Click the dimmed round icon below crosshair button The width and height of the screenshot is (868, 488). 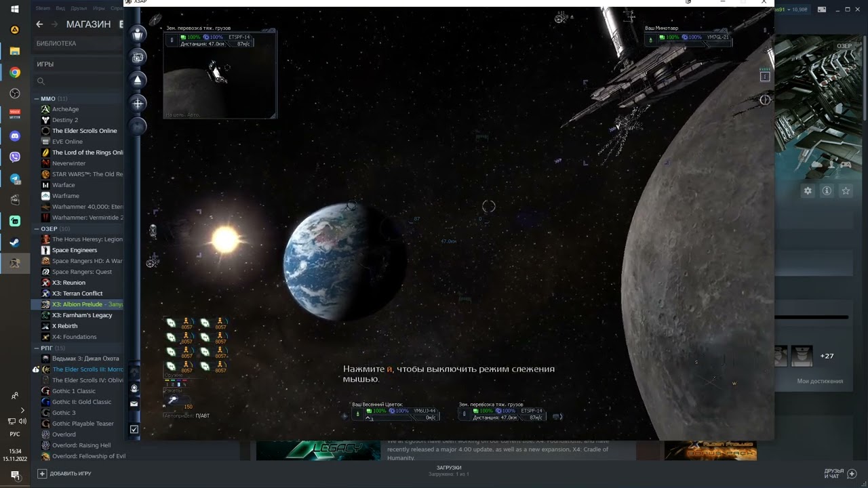tap(138, 125)
